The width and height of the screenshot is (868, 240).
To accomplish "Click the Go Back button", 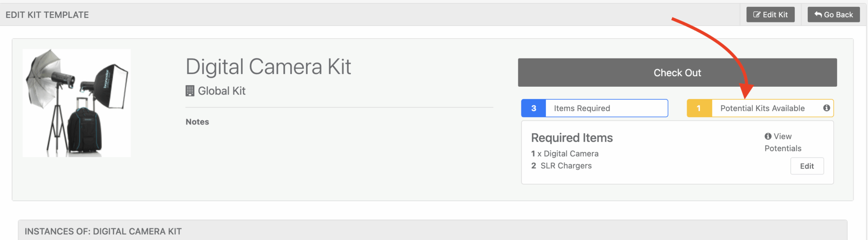I will (x=833, y=15).
